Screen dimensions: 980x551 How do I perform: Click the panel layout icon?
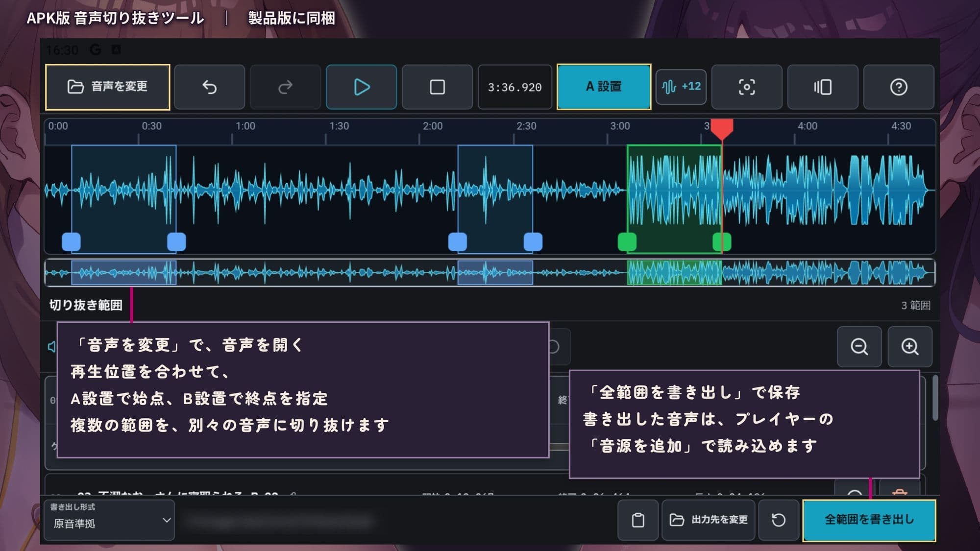[x=823, y=87]
